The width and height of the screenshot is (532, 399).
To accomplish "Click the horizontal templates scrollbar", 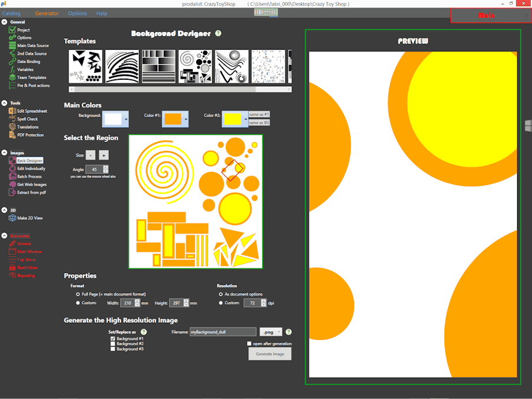I will pos(180,89).
